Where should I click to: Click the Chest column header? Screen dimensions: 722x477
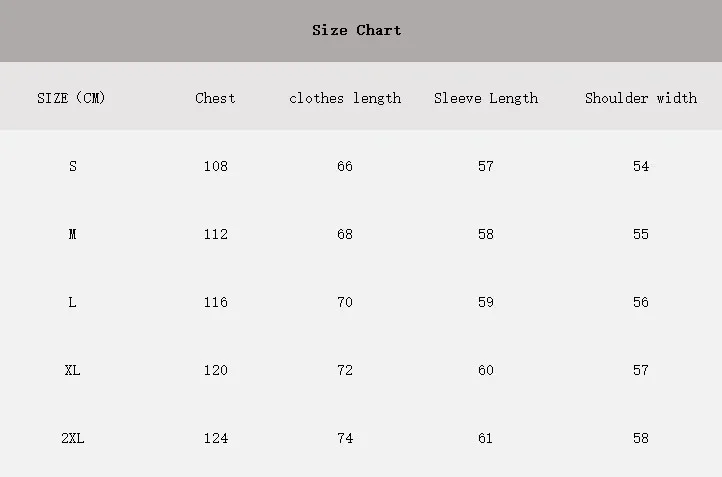coord(215,98)
